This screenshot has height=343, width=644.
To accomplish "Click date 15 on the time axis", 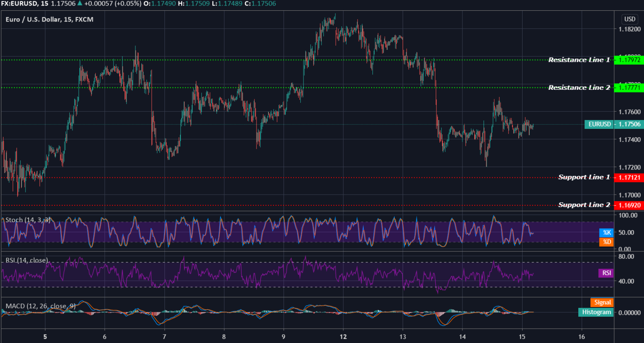I will [x=522, y=337].
